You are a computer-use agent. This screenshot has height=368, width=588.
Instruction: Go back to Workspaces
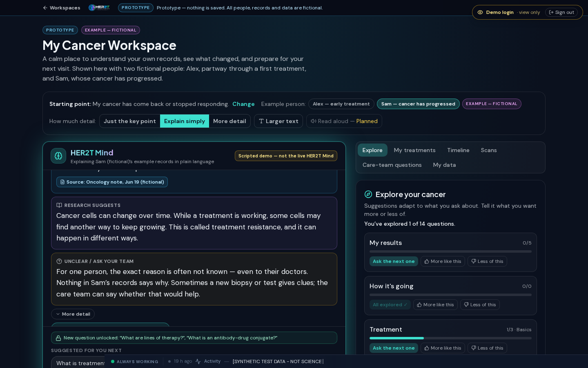[62, 8]
